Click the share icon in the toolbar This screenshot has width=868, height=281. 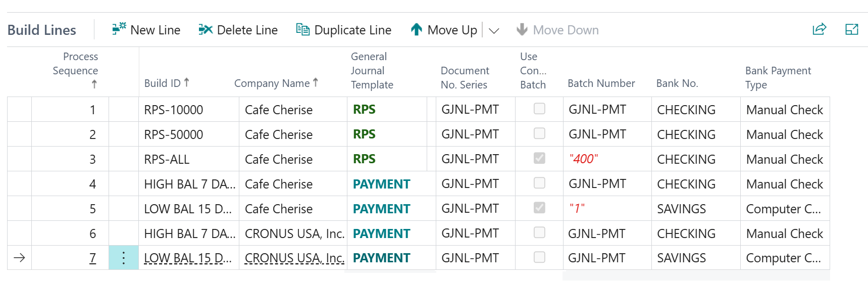pyautogui.click(x=819, y=29)
